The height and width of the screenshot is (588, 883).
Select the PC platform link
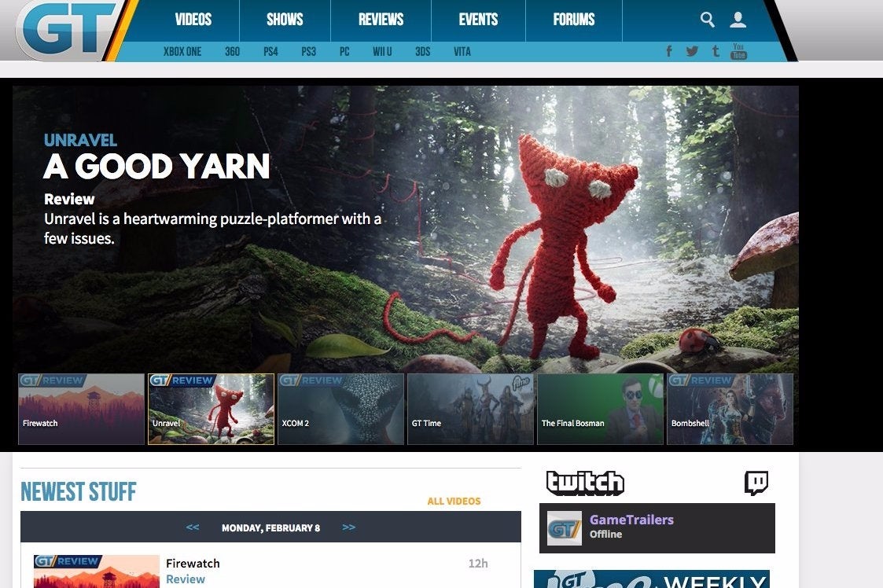pyautogui.click(x=344, y=51)
